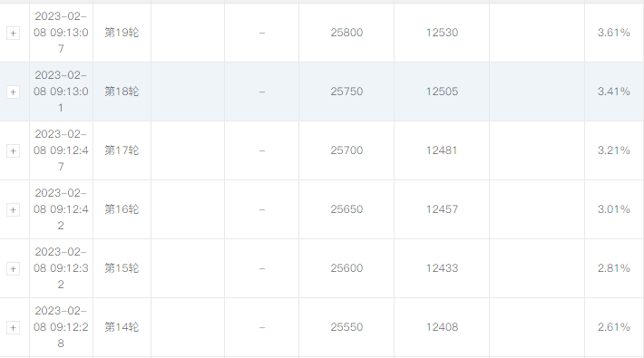Select the 第18轮 round label

(x=122, y=92)
